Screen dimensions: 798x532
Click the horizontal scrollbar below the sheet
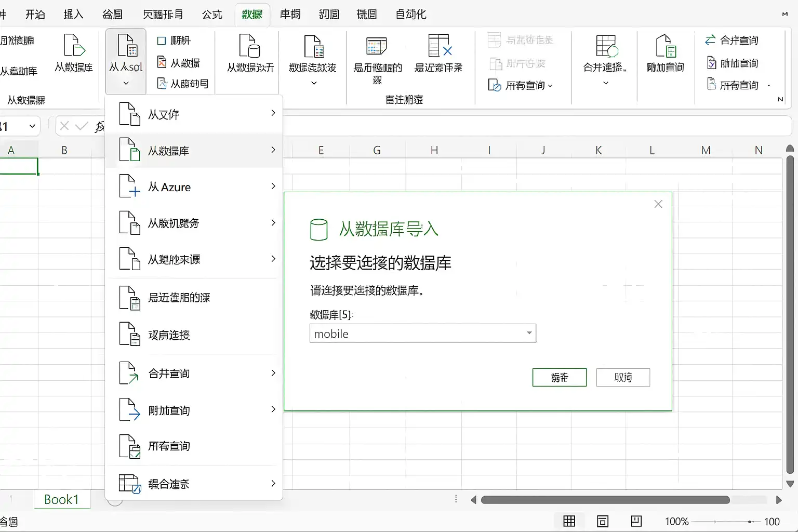tap(605, 500)
